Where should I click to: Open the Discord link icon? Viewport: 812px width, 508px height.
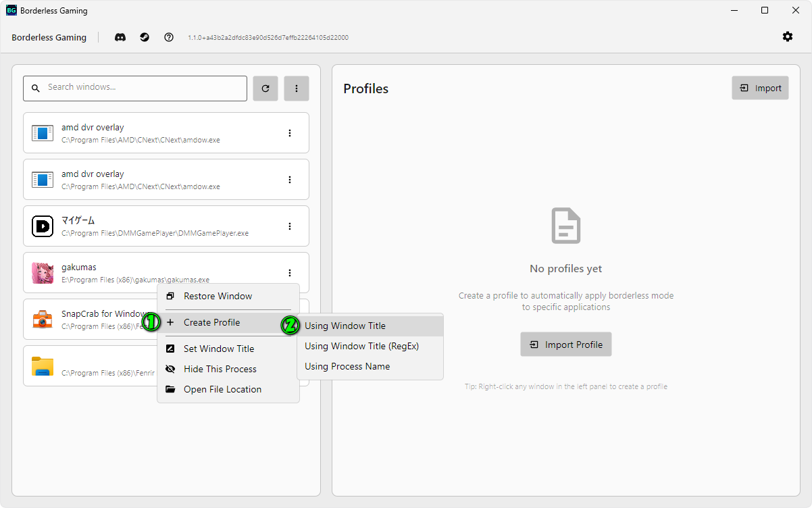(x=120, y=37)
